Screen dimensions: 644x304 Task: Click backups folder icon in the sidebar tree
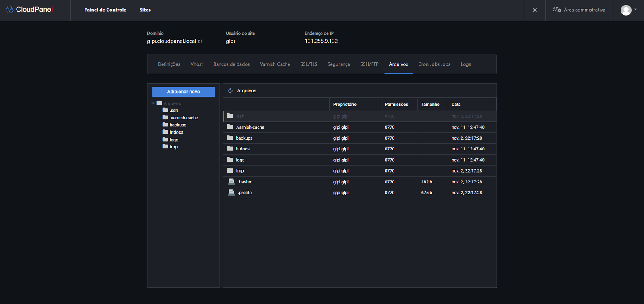pos(165,125)
